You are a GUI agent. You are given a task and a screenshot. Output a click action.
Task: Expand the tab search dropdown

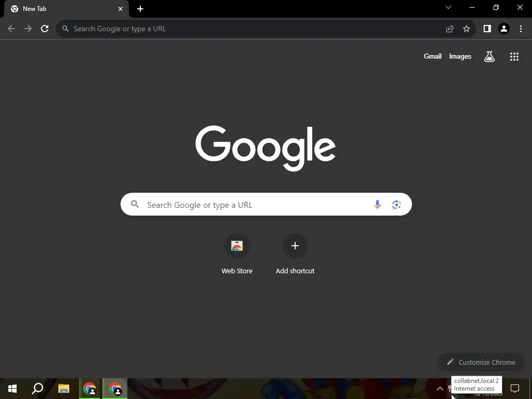pos(448,7)
